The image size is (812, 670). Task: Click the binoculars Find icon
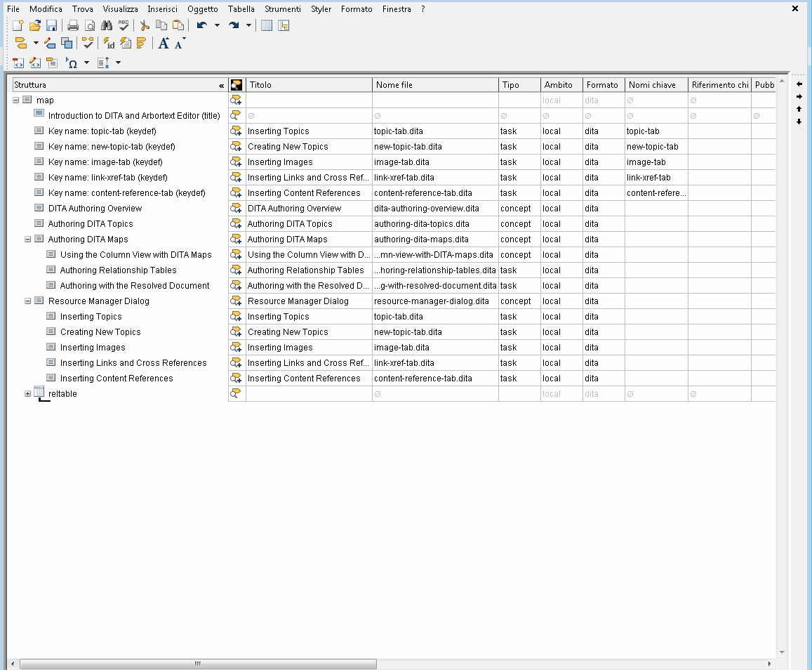coord(107,25)
